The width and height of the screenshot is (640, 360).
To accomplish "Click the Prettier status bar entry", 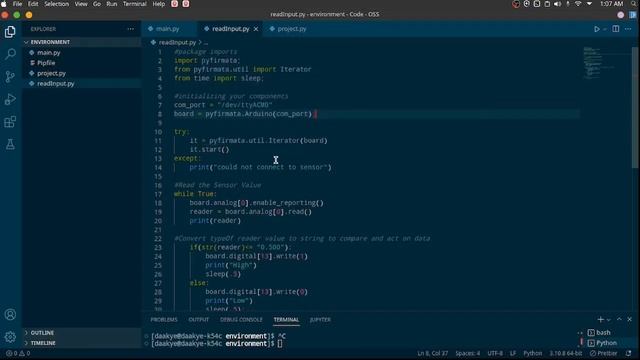I will point(603,353).
